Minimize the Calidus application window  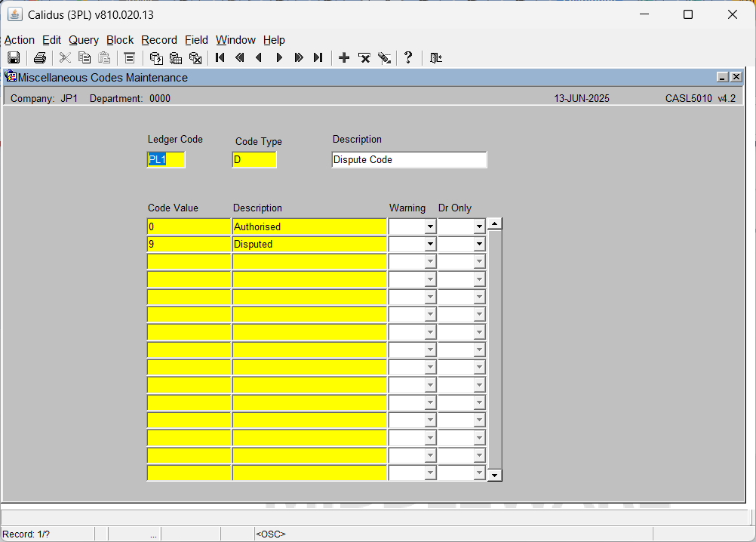click(644, 14)
